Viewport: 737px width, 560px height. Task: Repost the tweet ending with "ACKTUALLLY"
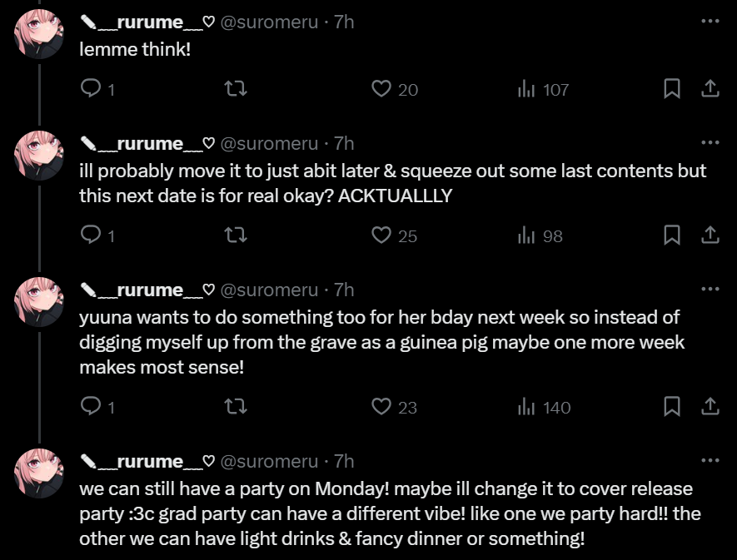click(237, 235)
